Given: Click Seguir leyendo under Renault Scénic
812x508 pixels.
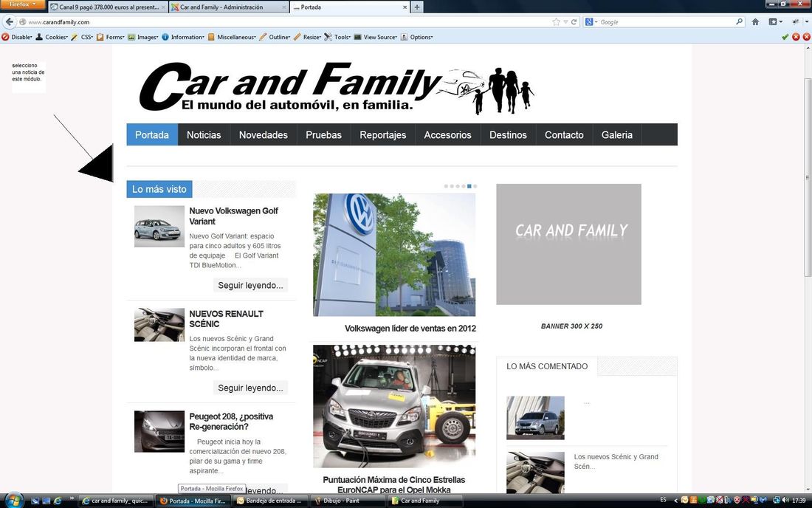Looking at the screenshot, I should 250,388.
